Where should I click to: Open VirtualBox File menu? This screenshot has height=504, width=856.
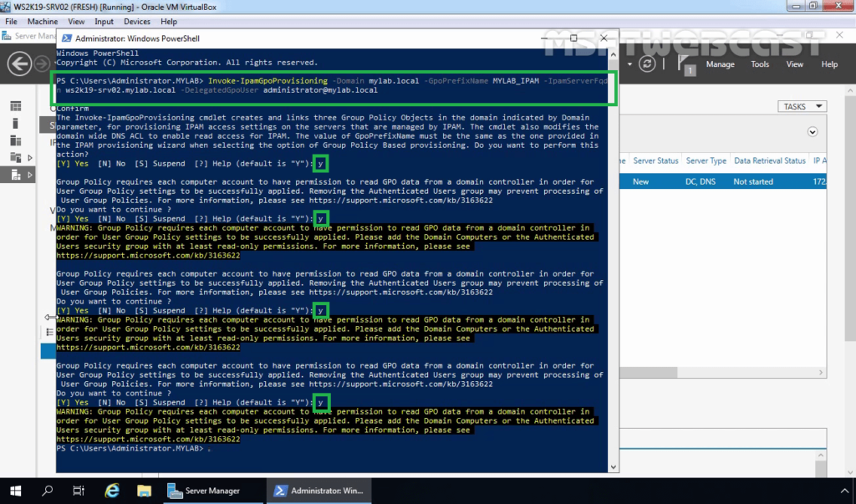[11, 21]
